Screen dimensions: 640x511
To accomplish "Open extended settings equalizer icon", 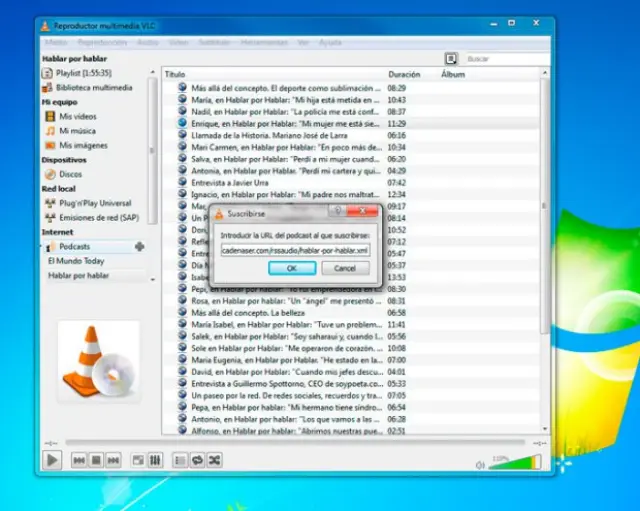I will (x=155, y=460).
